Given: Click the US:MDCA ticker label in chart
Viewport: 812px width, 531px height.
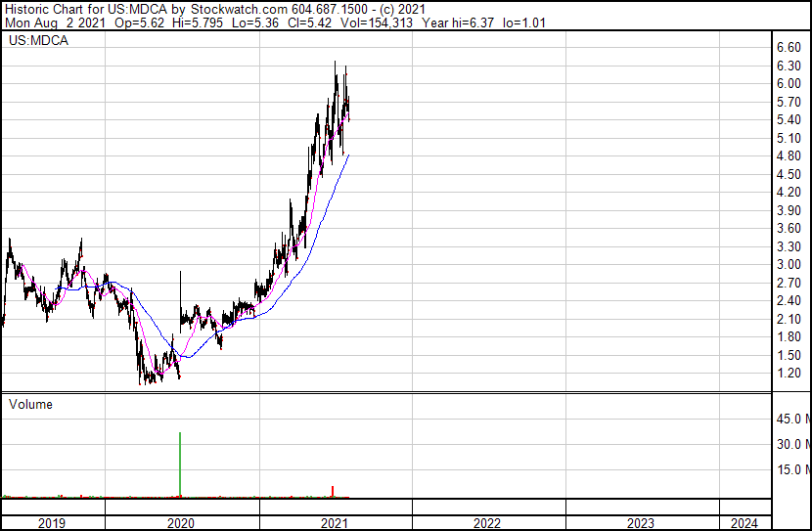Looking at the screenshot, I should 38,41.
